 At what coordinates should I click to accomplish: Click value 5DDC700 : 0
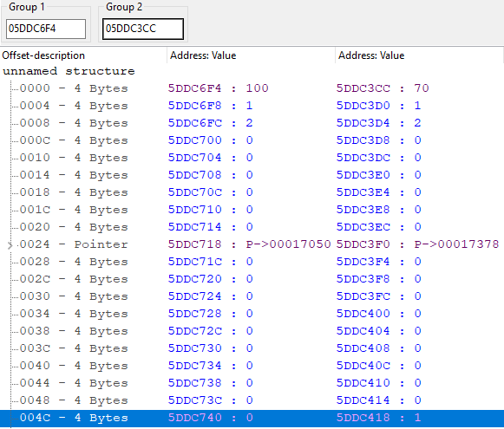pyautogui.click(x=211, y=140)
